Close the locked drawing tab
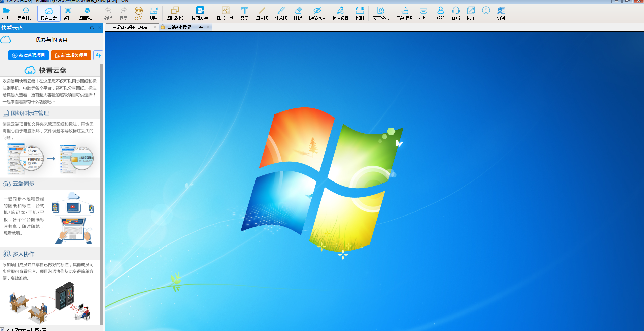 (x=208, y=27)
